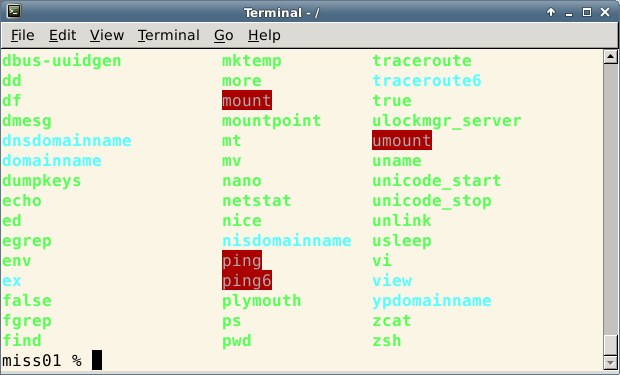Open the View menu
620x375 pixels.
107,35
